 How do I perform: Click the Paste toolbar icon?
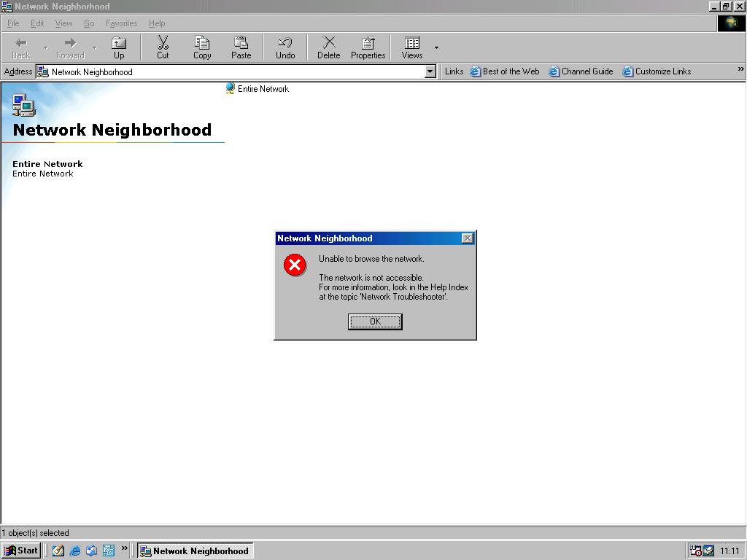tap(241, 46)
